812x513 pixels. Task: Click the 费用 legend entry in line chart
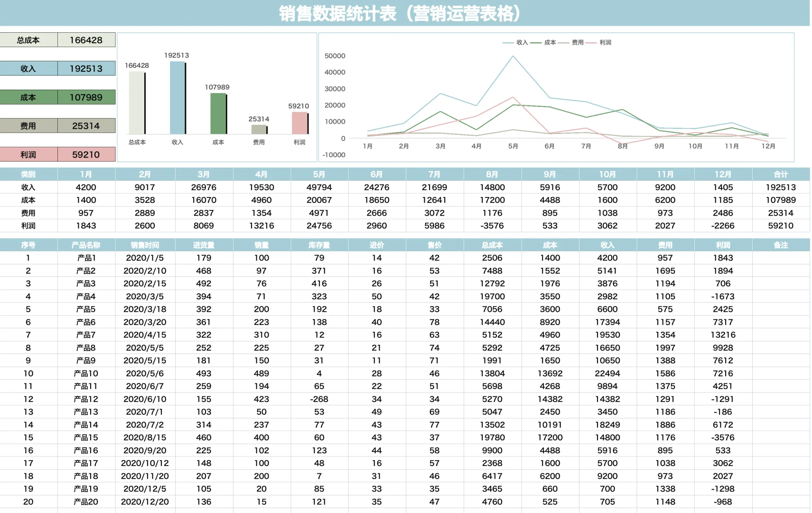571,42
